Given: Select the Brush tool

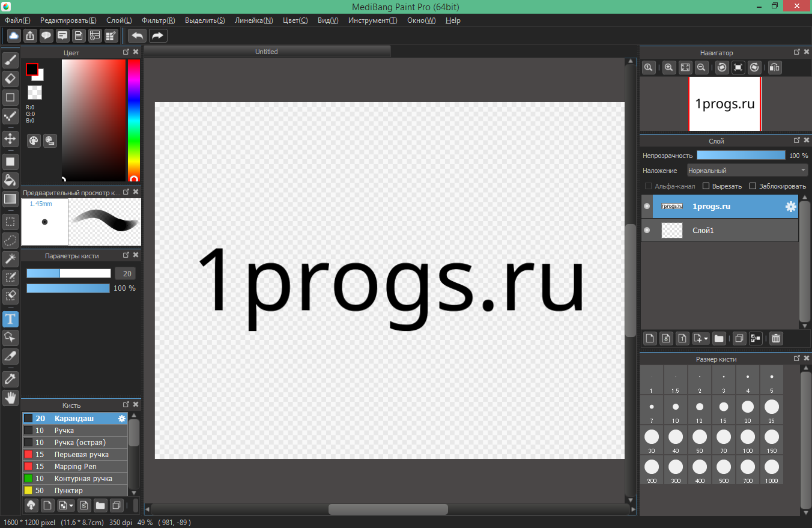Looking at the screenshot, I should (x=10, y=59).
